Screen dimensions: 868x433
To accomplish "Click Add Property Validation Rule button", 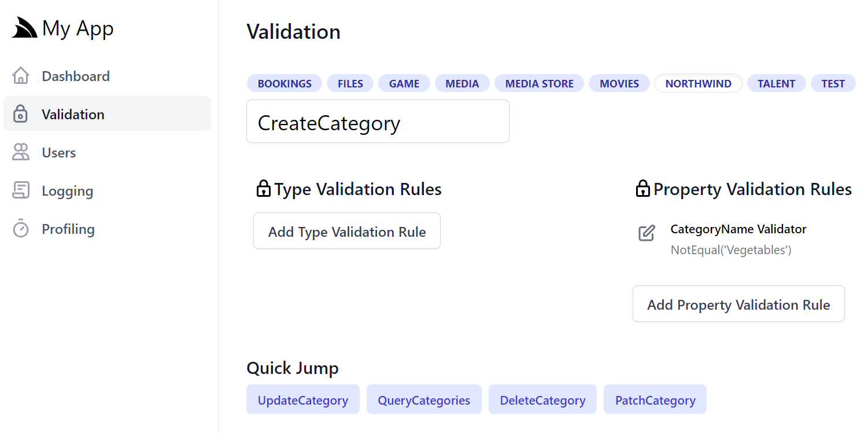I will click(x=738, y=304).
